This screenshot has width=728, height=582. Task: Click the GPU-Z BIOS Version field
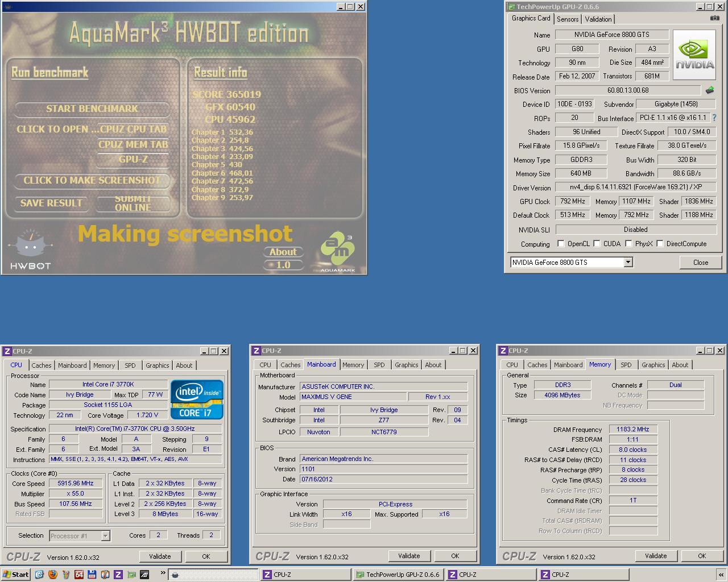pyautogui.click(x=628, y=90)
